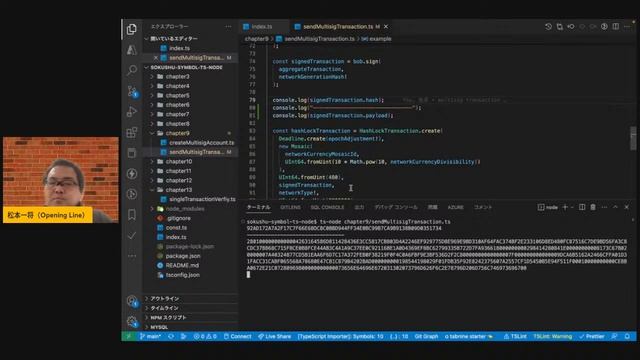Click the Explorer panel more actions ellipsis
Viewport: 640px width, 360px height.
[x=228, y=27]
